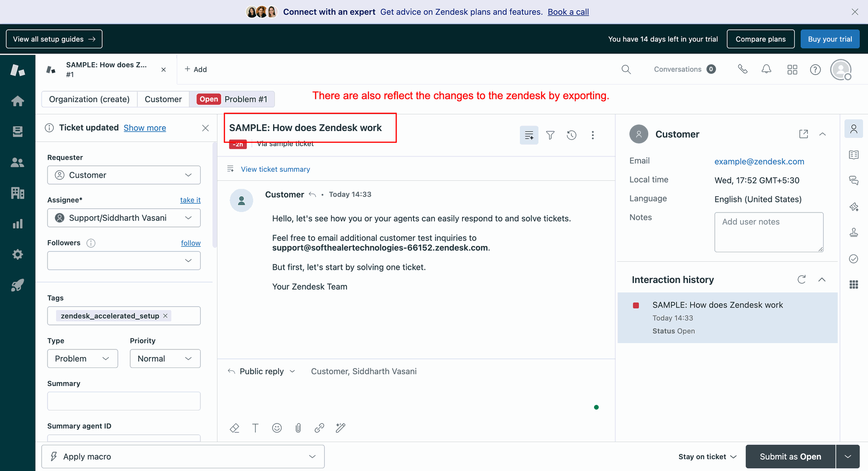Viewport: 868px width, 471px height.
Task: Open Reporting bar chart icon
Action: tap(18, 224)
